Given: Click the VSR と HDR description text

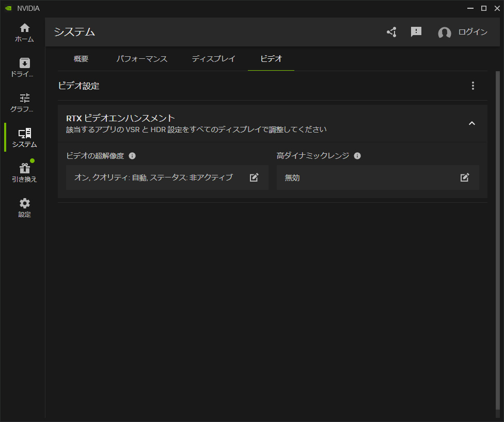Looking at the screenshot, I should (x=196, y=129).
